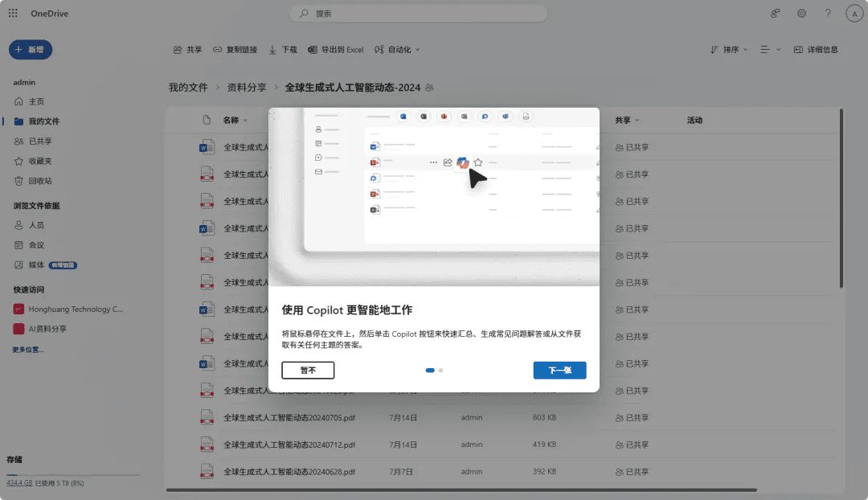Click the + 新增 button
The height and width of the screenshot is (500, 868).
coord(31,50)
